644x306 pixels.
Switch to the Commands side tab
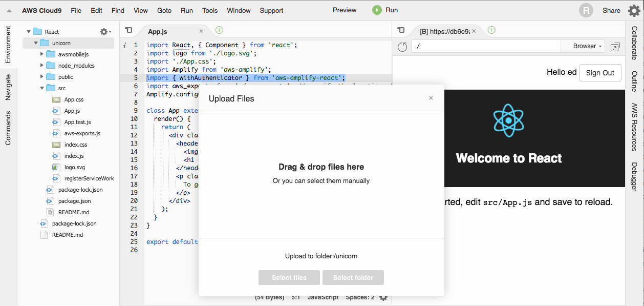pyautogui.click(x=8, y=128)
